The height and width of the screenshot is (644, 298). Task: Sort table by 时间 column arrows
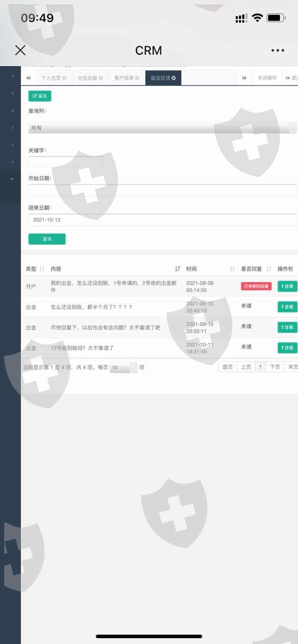pos(232,269)
